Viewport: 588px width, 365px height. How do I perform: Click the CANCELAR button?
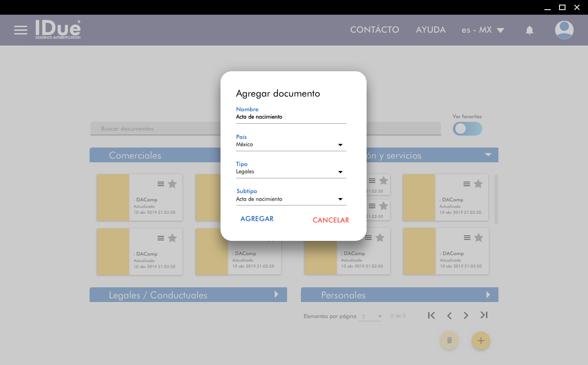click(x=331, y=220)
